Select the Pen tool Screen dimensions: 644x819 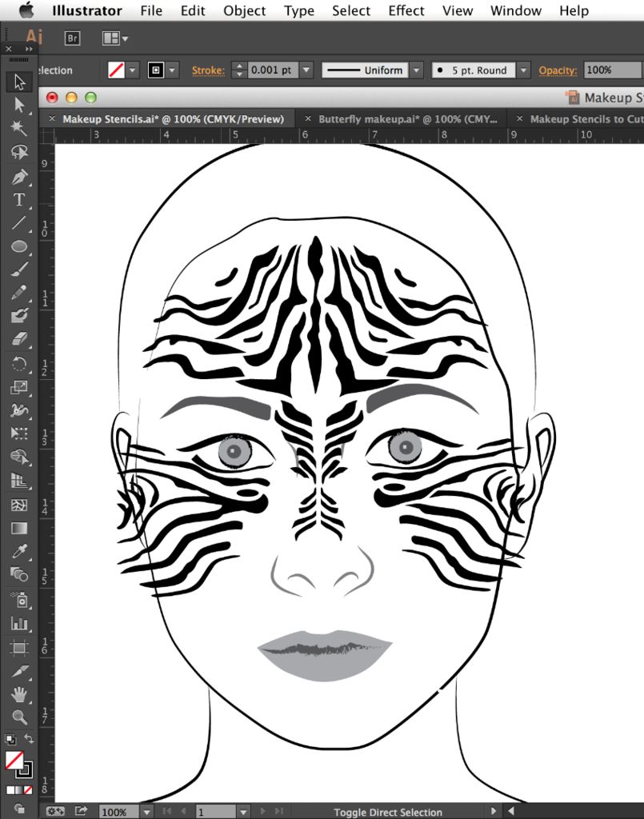click(x=19, y=176)
